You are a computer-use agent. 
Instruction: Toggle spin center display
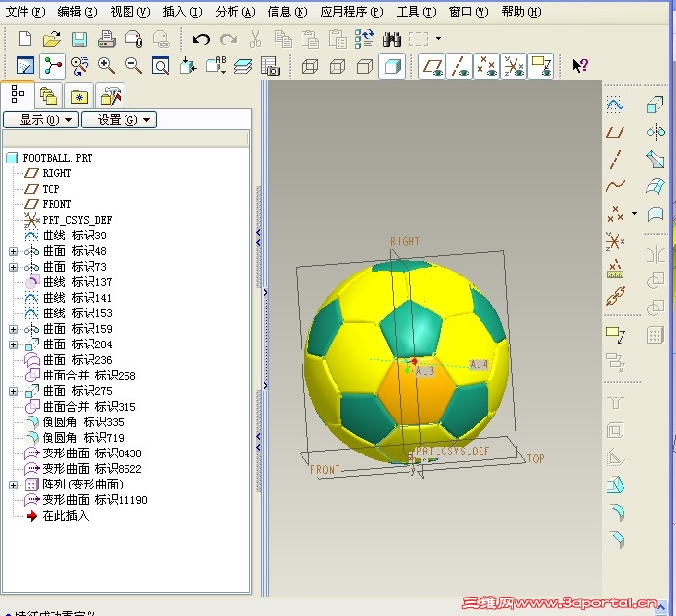pos(53,66)
